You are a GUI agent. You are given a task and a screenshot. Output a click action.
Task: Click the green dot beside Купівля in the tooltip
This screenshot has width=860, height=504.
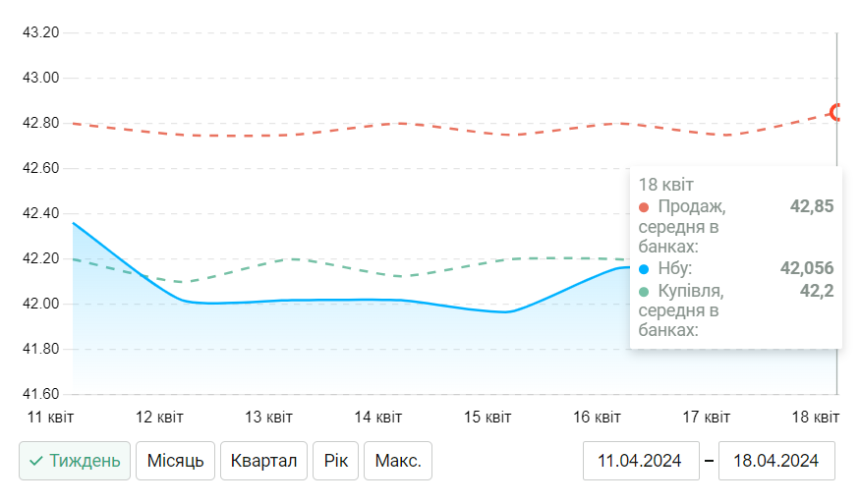[x=644, y=292]
